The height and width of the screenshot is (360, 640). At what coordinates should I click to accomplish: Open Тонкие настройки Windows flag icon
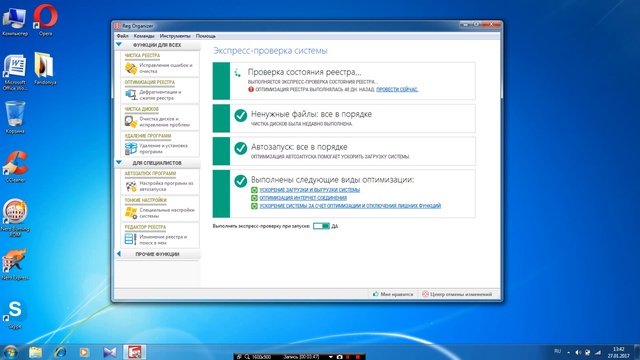131,213
